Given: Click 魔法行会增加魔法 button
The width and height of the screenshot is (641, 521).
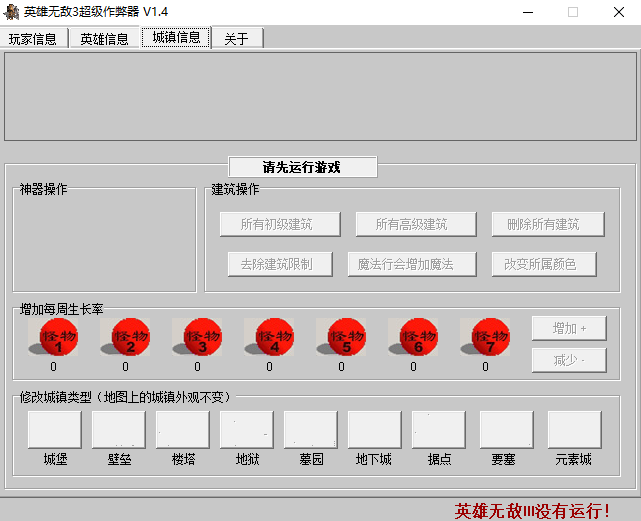Looking at the screenshot, I should tap(412, 264).
